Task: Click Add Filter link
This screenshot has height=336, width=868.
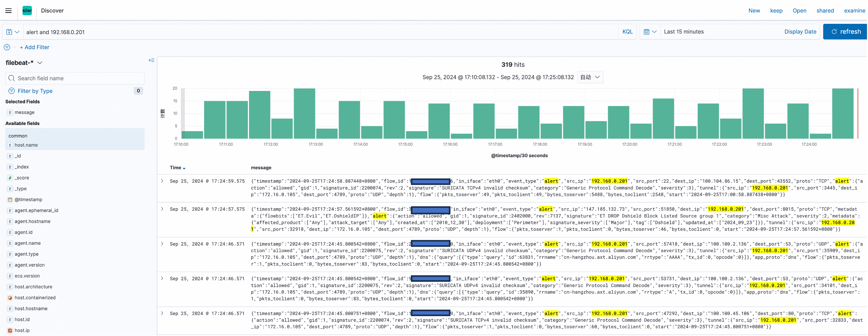Action: tap(34, 47)
